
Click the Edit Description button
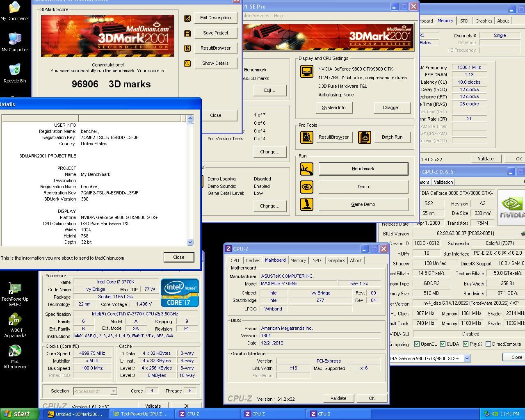[215, 18]
